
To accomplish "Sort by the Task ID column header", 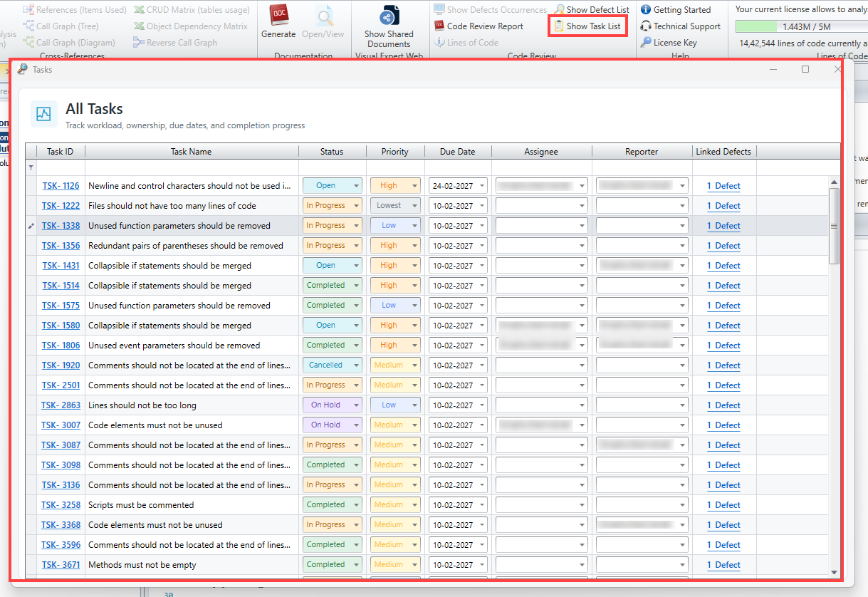I will point(60,152).
